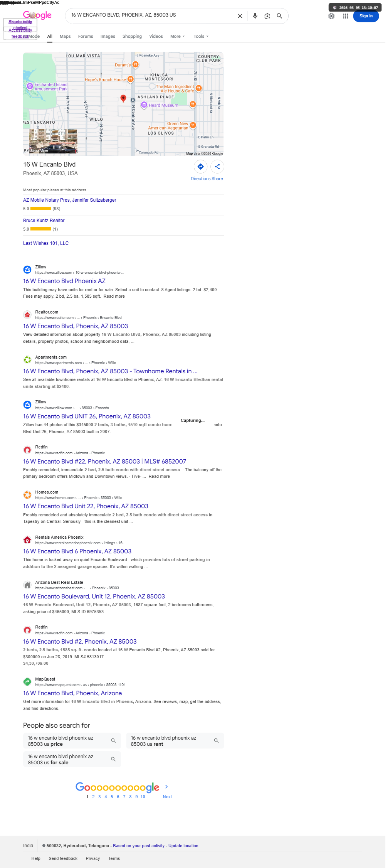Click the red map pin marker

click(123, 98)
